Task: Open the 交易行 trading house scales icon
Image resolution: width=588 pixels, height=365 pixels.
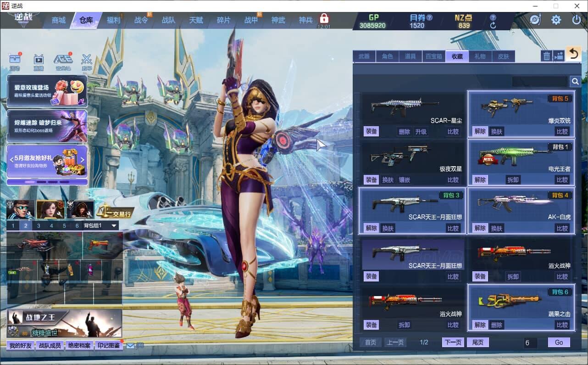Action: click(115, 211)
